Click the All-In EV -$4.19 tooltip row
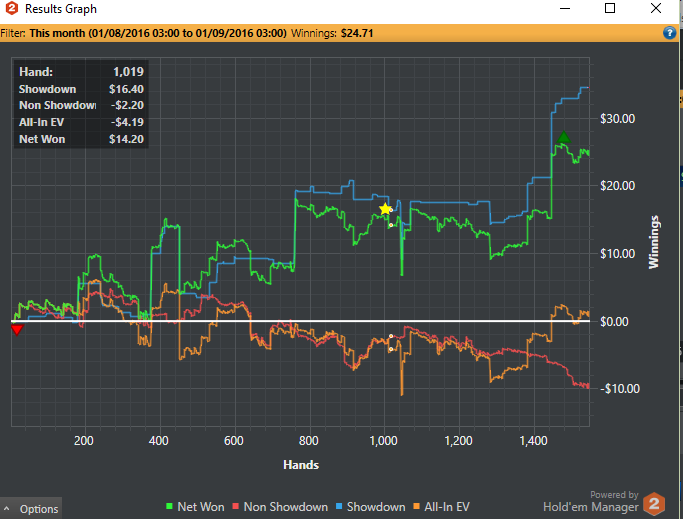 coord(81,122)
